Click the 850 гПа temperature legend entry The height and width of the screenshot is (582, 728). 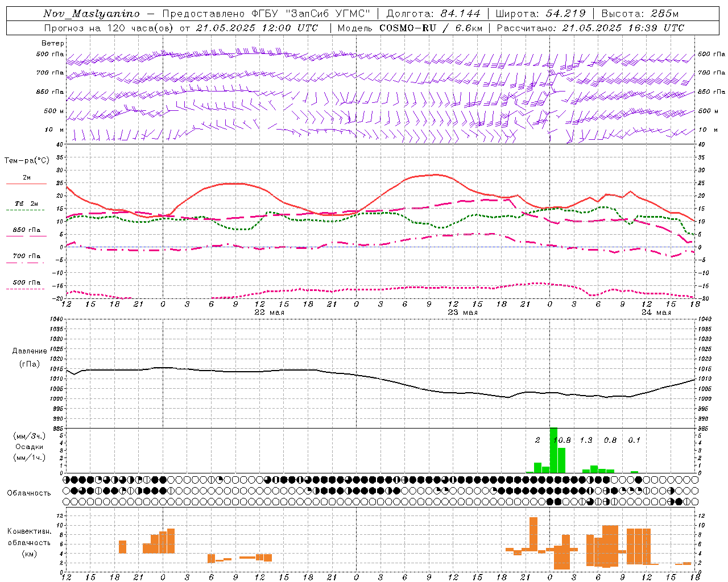coord(26,230)
